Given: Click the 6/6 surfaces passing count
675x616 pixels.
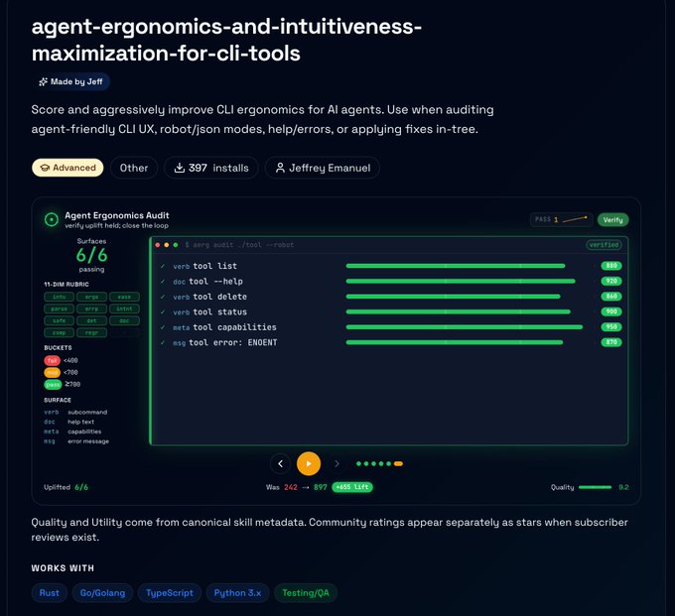Looking at the screenshot, I should pyautogui.click(x=91, y=255).
